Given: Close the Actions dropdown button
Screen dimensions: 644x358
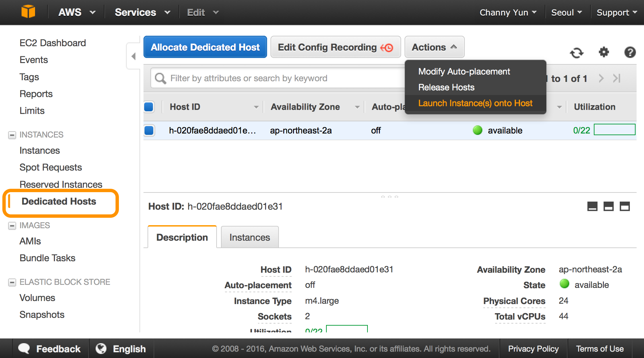Looking at the screenshot, I should click(x=434, y=47).
